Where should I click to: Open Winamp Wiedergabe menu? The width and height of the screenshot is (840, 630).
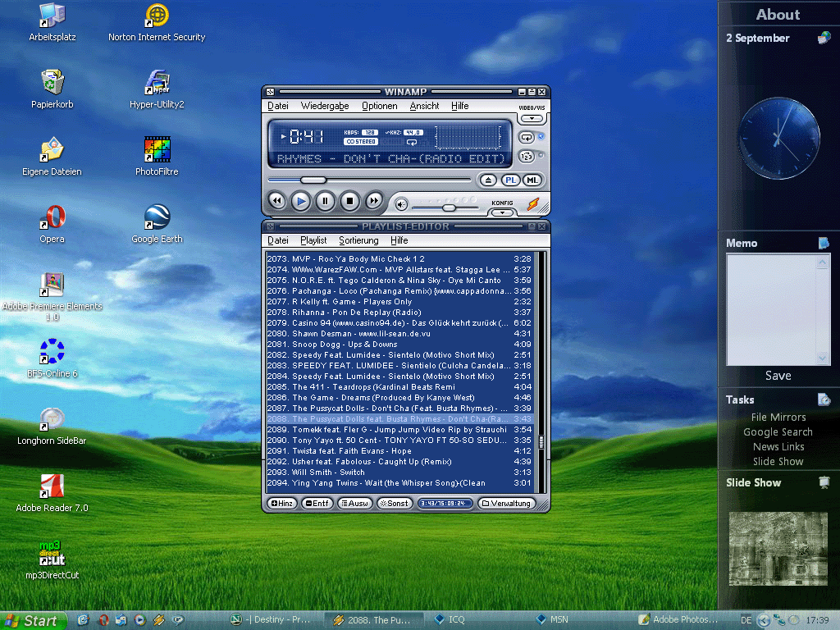tap(325, 106)
